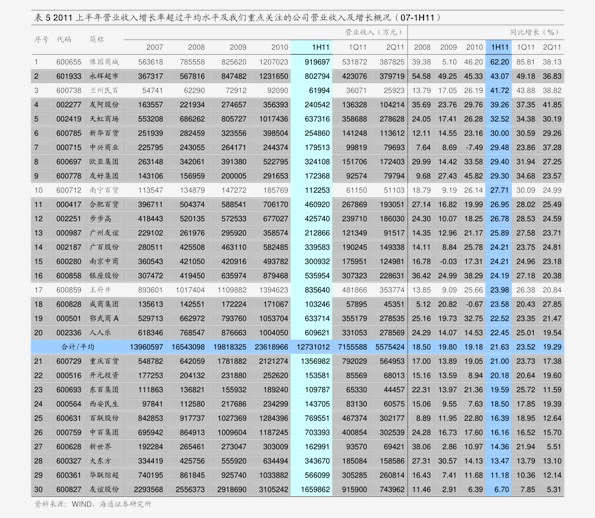
Task: Select the value 535954
Action: [317, 276]
